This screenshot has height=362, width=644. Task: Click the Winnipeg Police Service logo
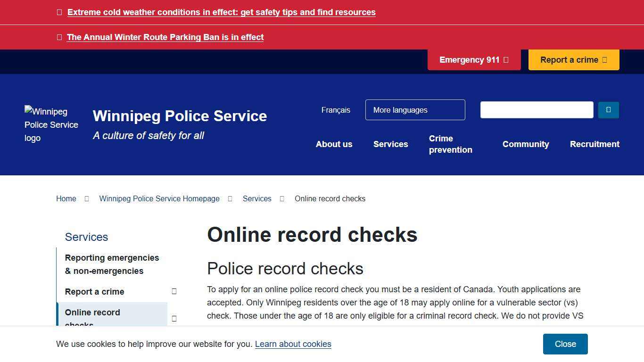[x=51, y=124]
